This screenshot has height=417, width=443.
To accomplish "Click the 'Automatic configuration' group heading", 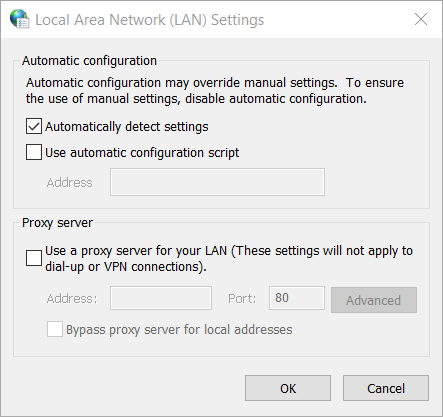I will pos(89,61).
